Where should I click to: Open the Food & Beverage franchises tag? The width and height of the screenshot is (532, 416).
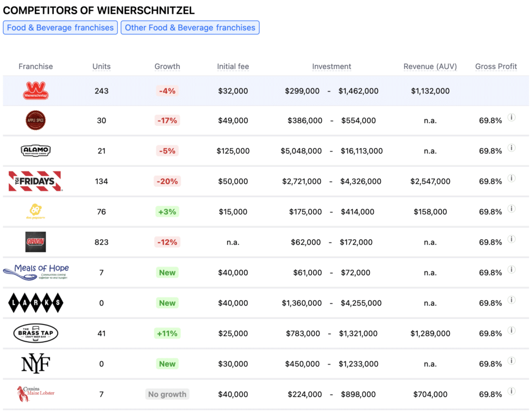point(60,28)
